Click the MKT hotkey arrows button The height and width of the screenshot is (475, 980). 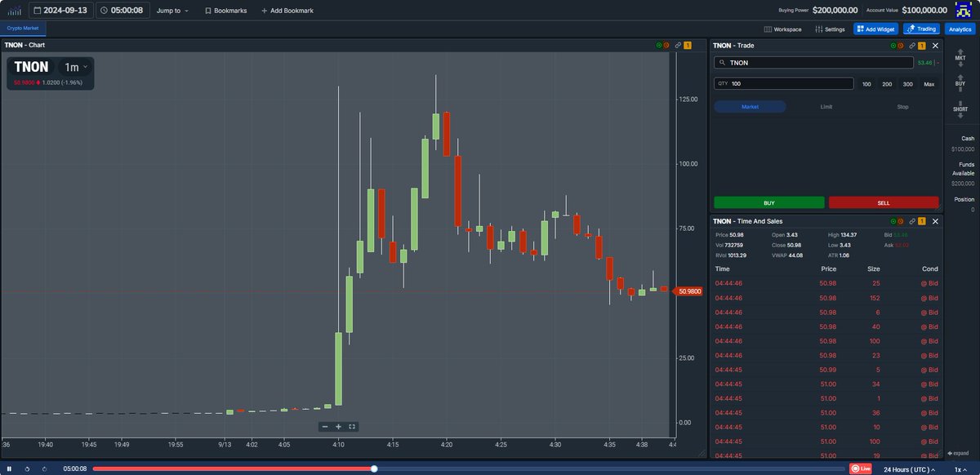click(960, 57)
